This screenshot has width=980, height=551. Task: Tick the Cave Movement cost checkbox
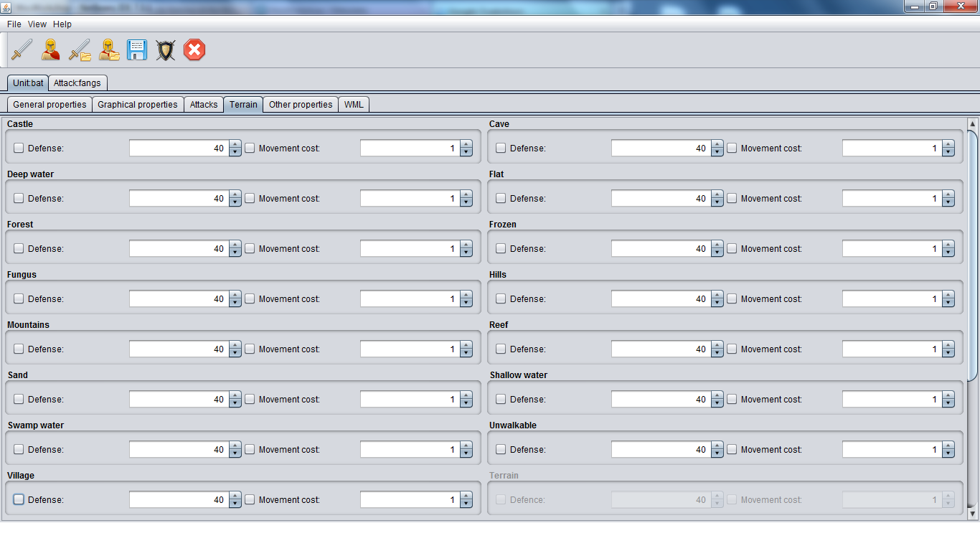pyautogui.click(x=732, y=149)
